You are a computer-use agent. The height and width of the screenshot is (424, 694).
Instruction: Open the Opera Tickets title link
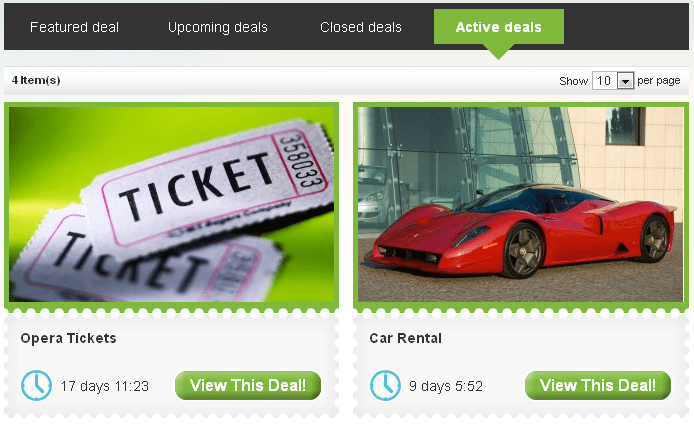click(x=68, y=338)
